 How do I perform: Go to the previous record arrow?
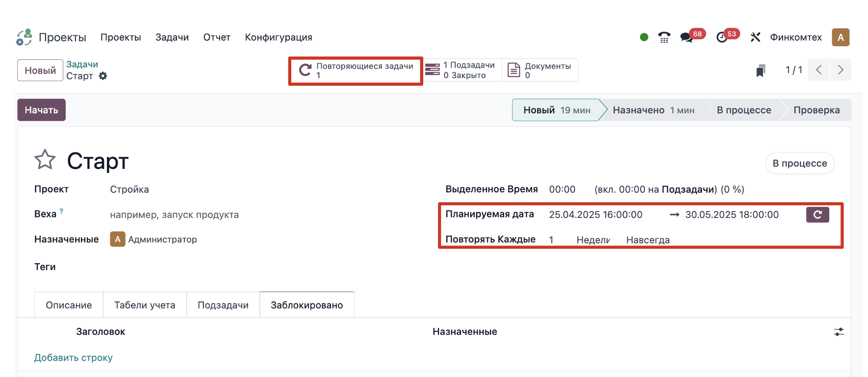click(819, 70)
